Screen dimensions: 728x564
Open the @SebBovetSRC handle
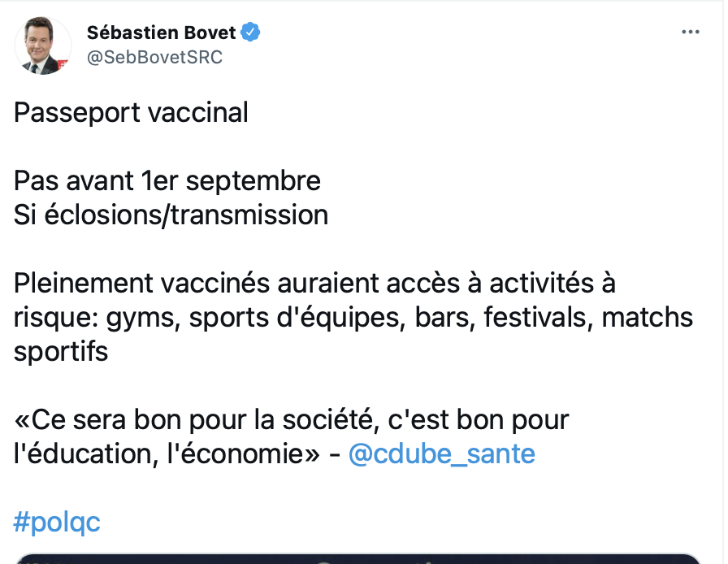point(154,57)
